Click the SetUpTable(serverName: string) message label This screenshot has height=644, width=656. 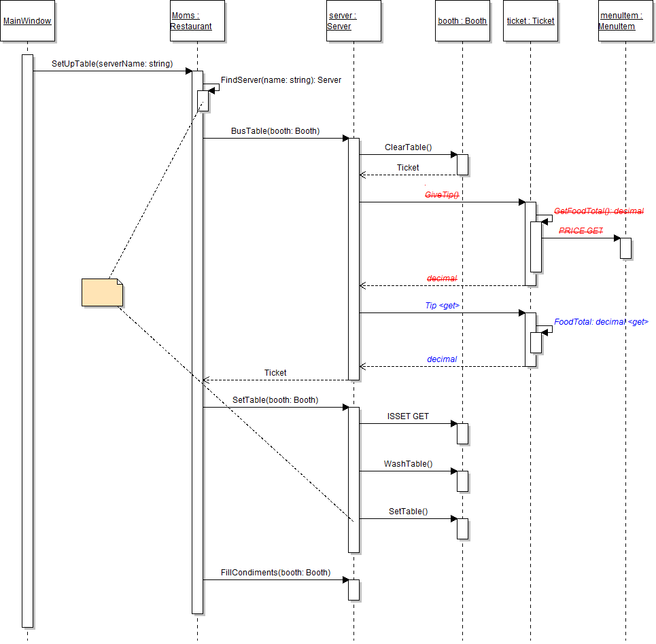pyautogui.click(x=112, y=64)
